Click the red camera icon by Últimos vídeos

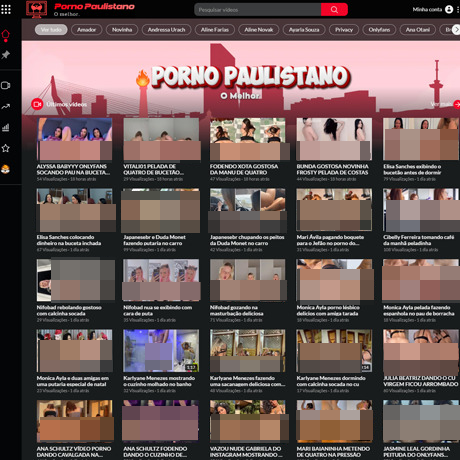(37, 104)
